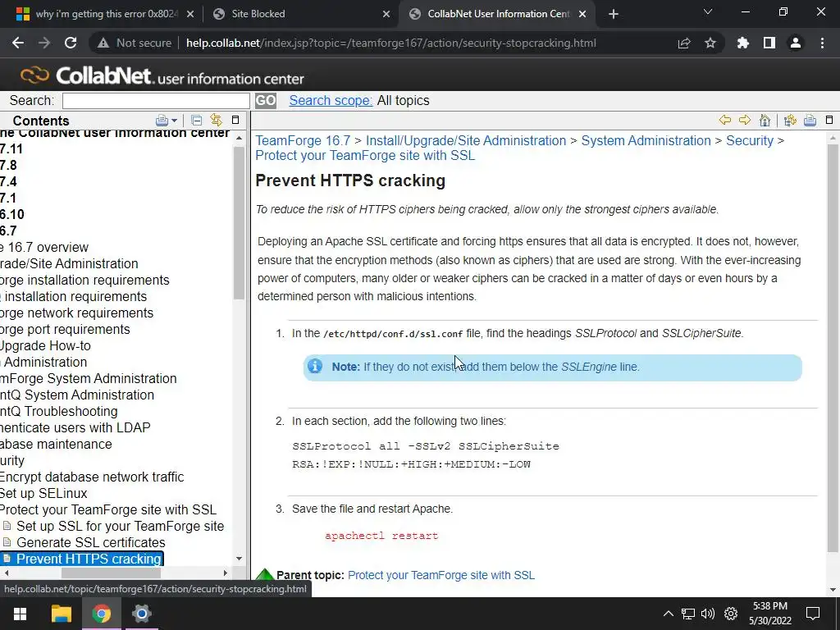This screenshot has height=630, width=840.
Task: Open the Search scope link
Action: tap(331, 101)
